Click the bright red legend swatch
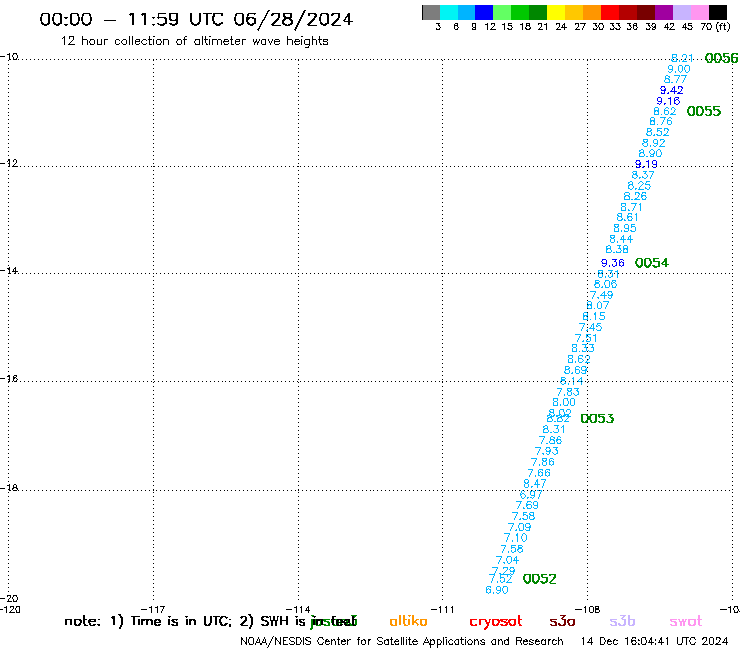This screenshot has height=650, width=740. click(x=610, y=12)
